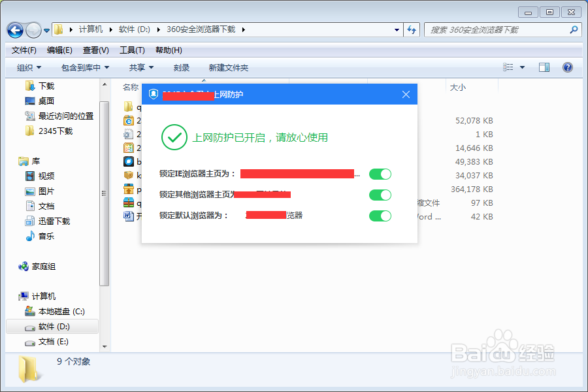Viewport: 588px width, 392px height.
Task: Click the 视频 library icon
Action: tap(30, 176)
